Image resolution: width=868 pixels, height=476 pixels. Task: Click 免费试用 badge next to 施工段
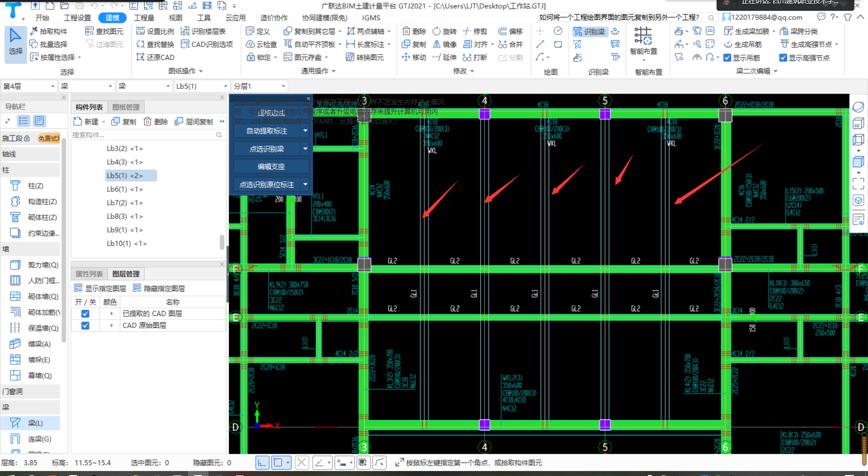49,138
